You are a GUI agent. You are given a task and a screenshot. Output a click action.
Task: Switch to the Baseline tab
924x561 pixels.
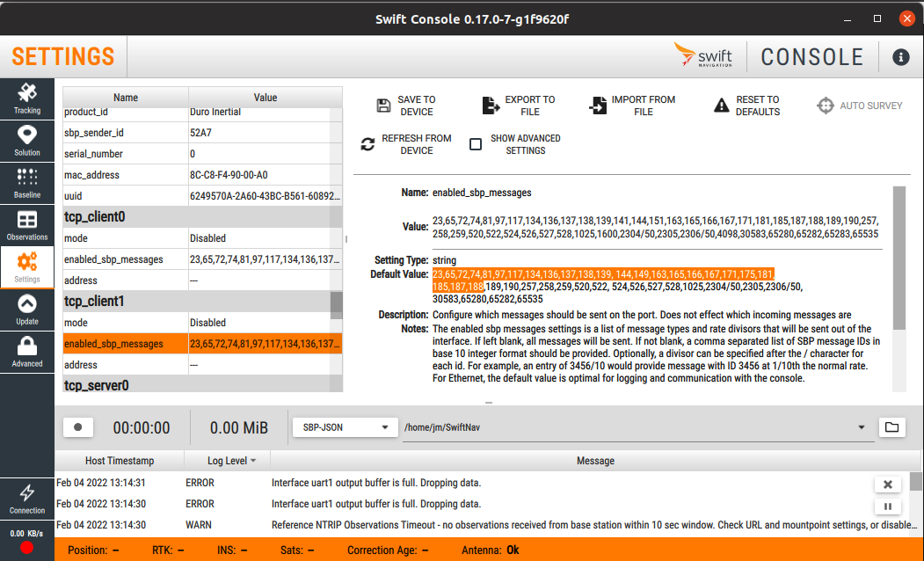(27, 183)
